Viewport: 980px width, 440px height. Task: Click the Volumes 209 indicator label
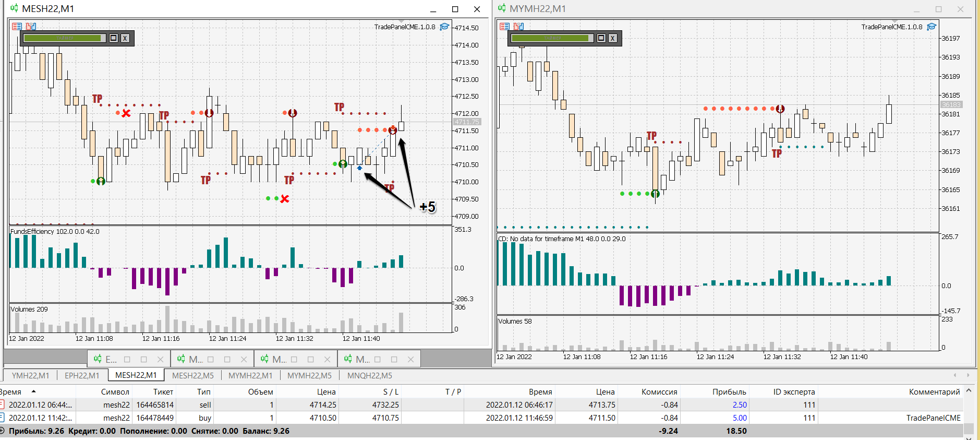(x=29, y=309)
